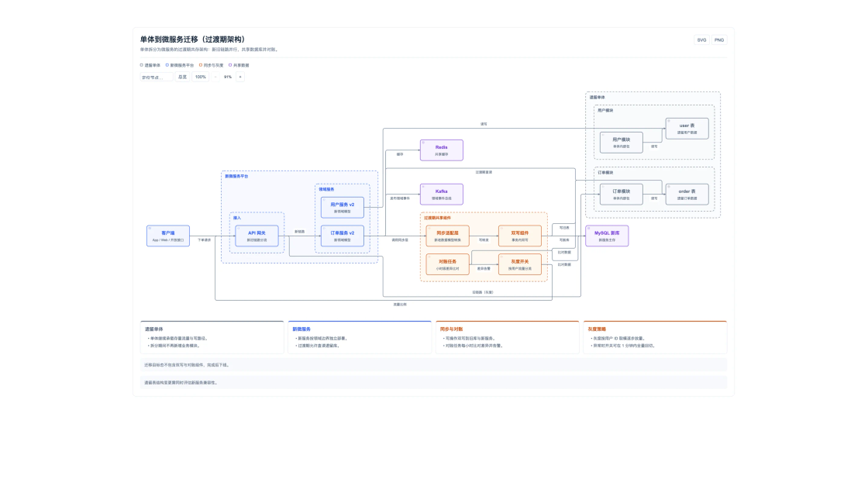Select the 灰度开关 node

(520, 264)
